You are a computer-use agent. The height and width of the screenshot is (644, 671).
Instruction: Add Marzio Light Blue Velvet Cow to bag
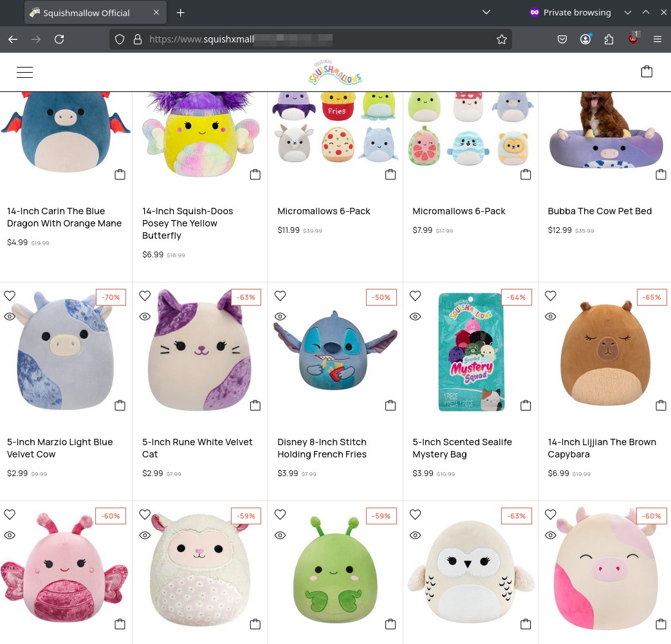pyautogui.click(x=120, y=405)
